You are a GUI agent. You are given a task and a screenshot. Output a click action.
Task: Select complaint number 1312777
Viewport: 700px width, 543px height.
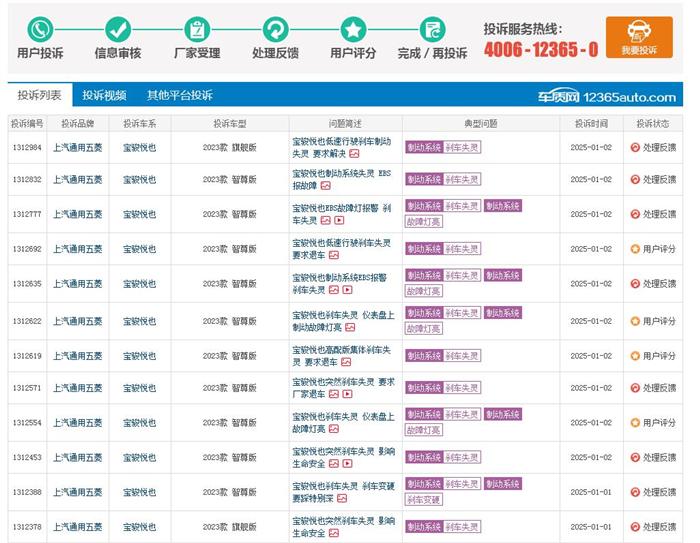[27, 214]
